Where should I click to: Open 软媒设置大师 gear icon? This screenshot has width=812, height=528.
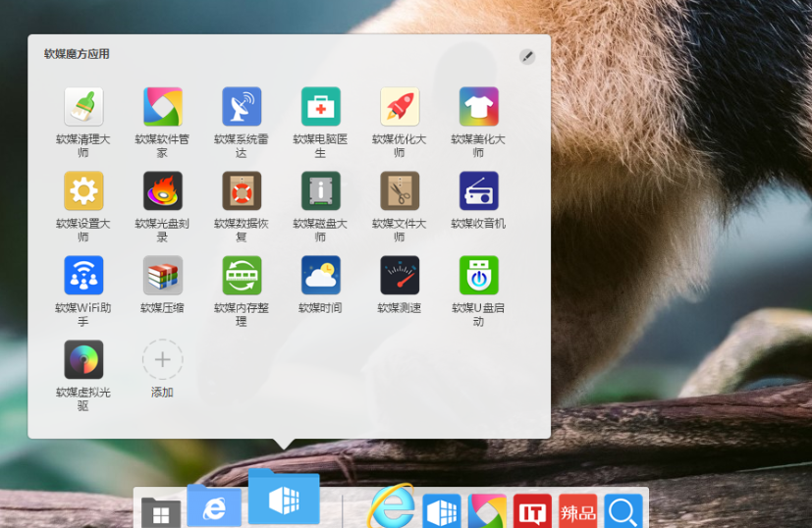[83, 191]
